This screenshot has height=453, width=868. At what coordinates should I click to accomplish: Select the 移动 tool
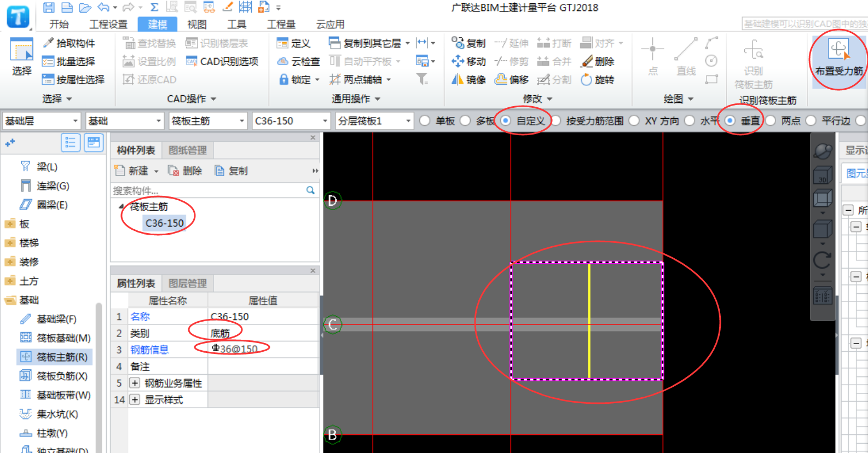click(468, 61)
